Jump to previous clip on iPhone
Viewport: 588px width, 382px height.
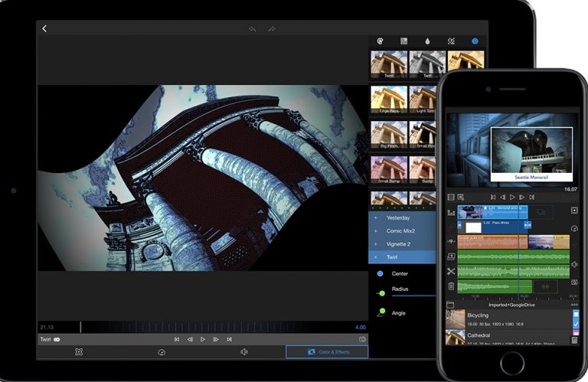pyautogui.click(x=493, y=198)
